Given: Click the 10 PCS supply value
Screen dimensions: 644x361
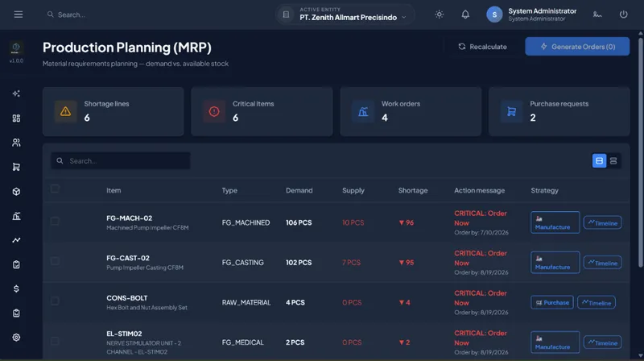Looking at the screenshot, I should (x=353, y=222).
